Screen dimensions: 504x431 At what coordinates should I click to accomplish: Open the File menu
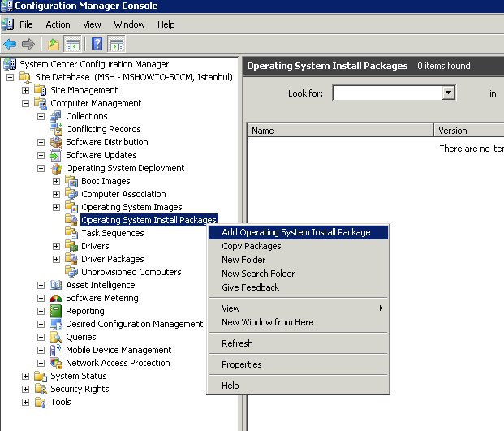click(x=26, y=24)
